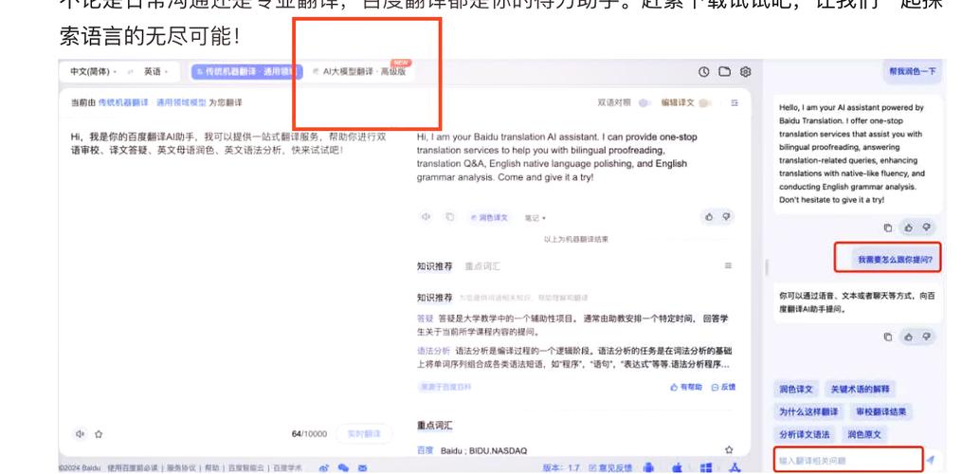Image resolution: width=980 pixels, height=474 pixels.
Task: Play audio of the English translation
Action: pos(426,217)
